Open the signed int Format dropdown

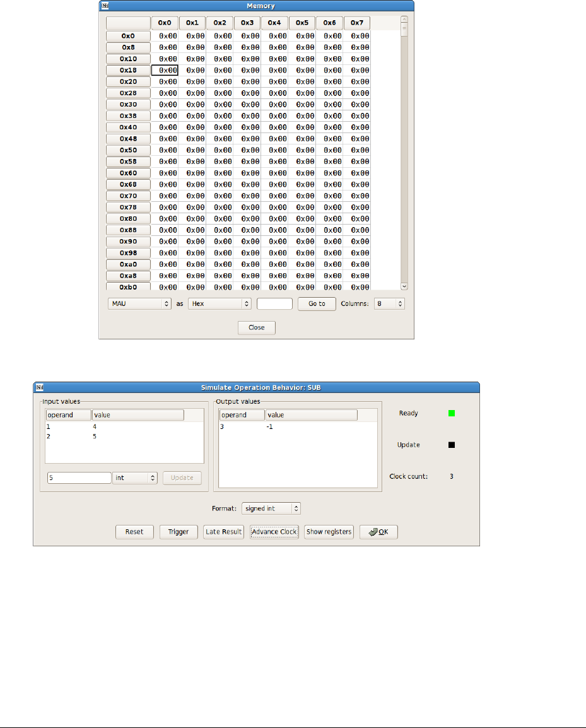[x=271, y=508]
